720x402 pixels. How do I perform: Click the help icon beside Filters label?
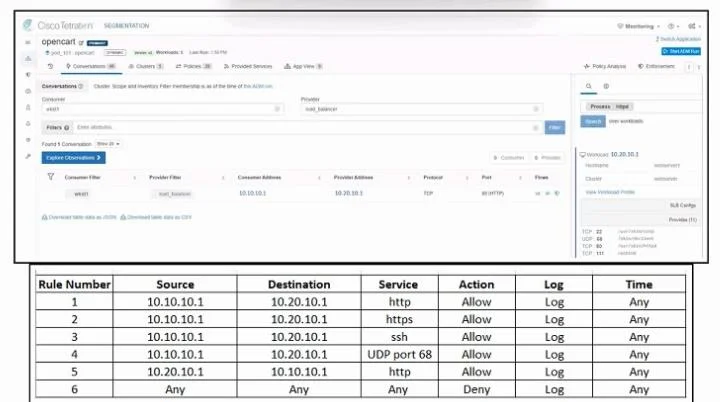67,128
